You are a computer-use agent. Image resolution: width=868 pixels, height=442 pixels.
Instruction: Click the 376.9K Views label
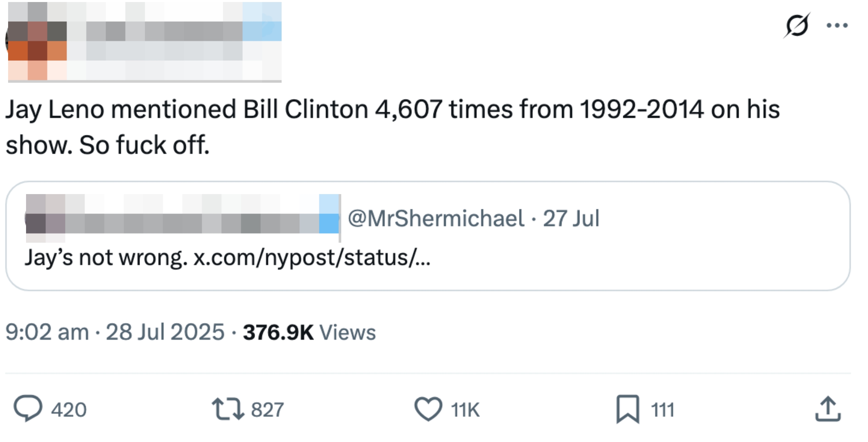[309, 332]
